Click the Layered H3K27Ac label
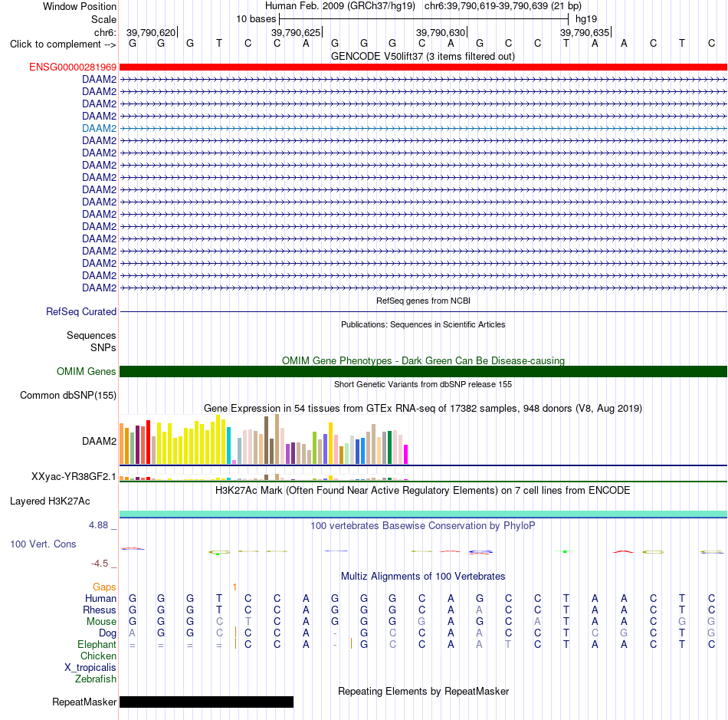The image size is (728, 720). tap(50, 501)
